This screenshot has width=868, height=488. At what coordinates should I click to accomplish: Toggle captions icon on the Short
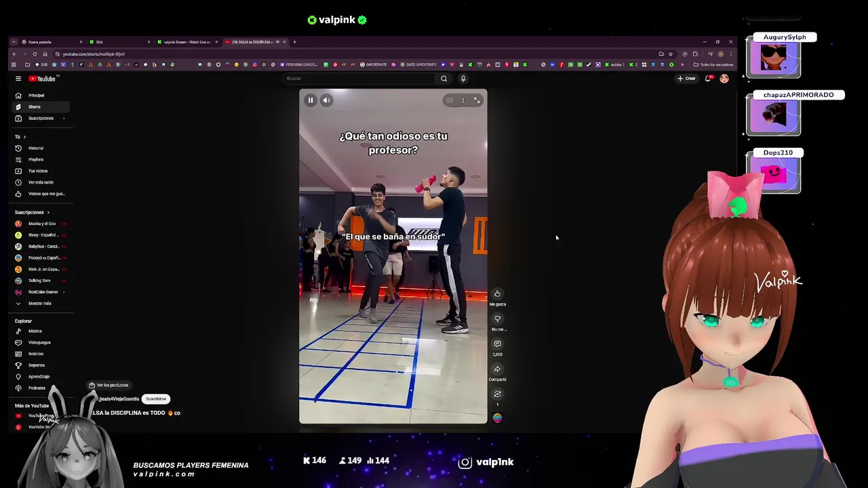[449, 100]
